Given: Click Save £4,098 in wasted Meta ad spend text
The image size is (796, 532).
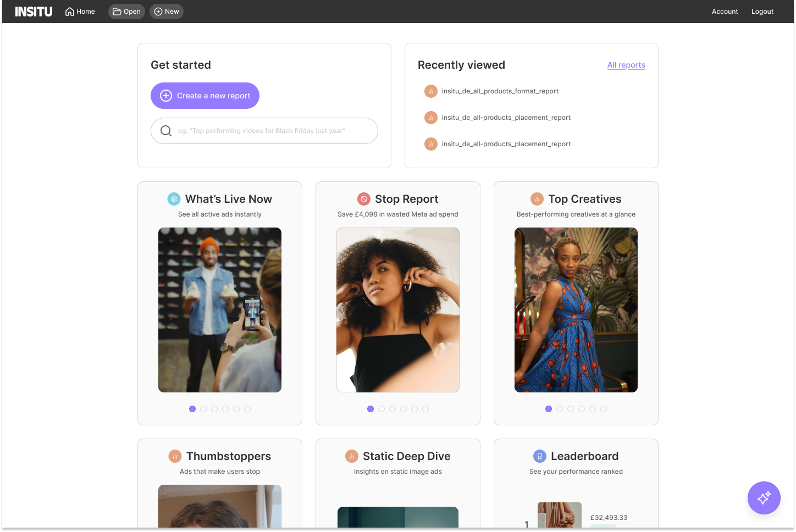Looking at the screenshot, I should point(398,214).
